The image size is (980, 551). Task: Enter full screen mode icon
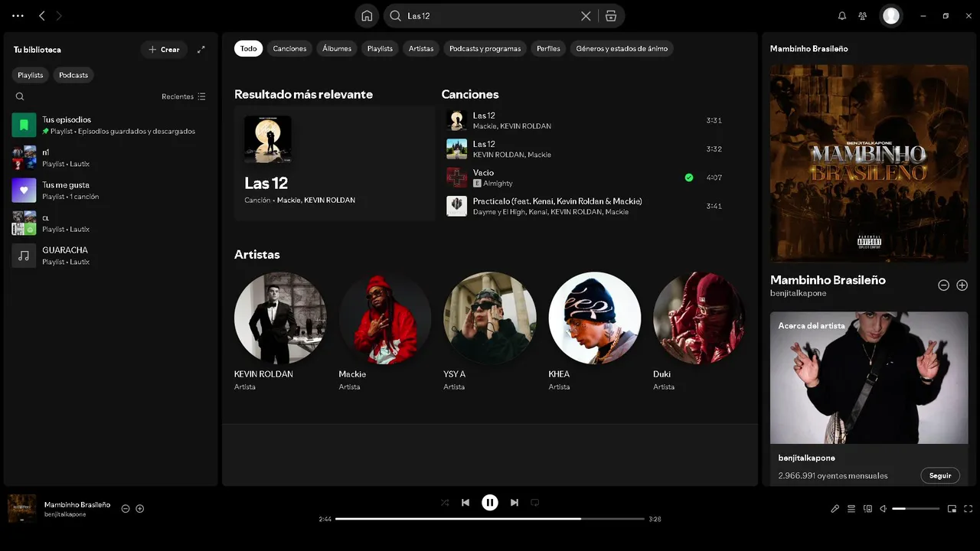pyautogui.click(x=969, y=508)
